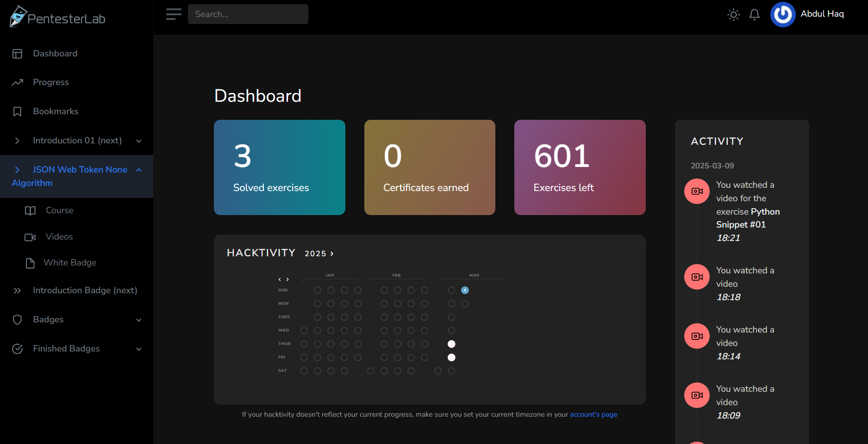The image size is (868, 444).
Task: Click the open-book Course icon
Action: (x=30, y=211)
